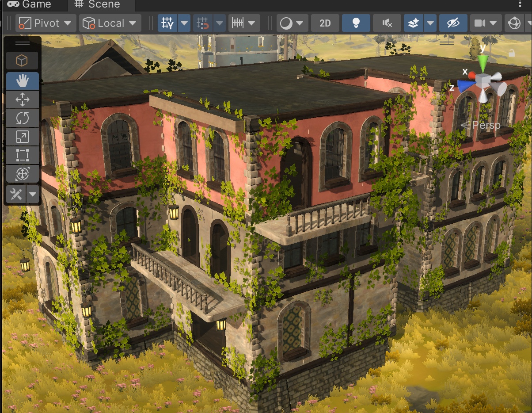532x413 pixels.
Task: Select the Move tool
Action: (x=23, y=100)
